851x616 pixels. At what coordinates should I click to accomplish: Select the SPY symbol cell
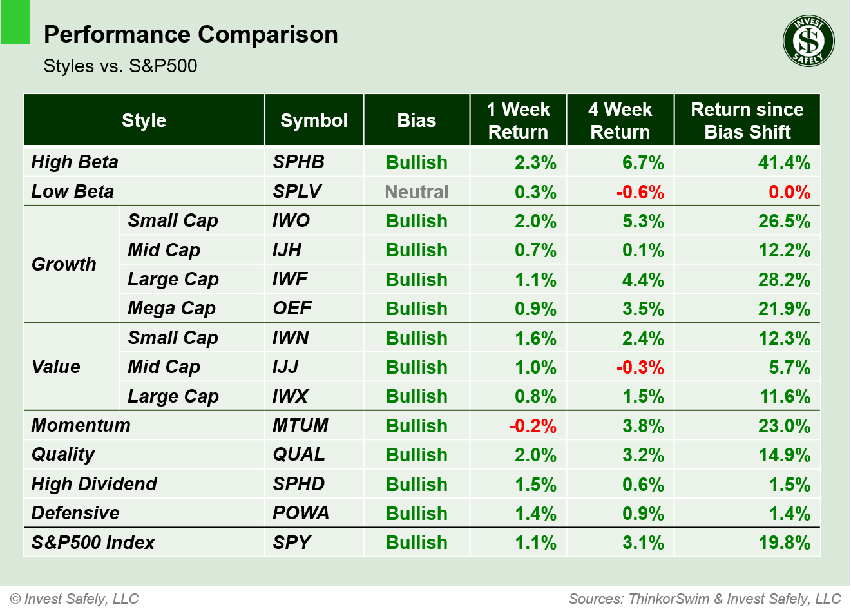[x=292, y=543]
